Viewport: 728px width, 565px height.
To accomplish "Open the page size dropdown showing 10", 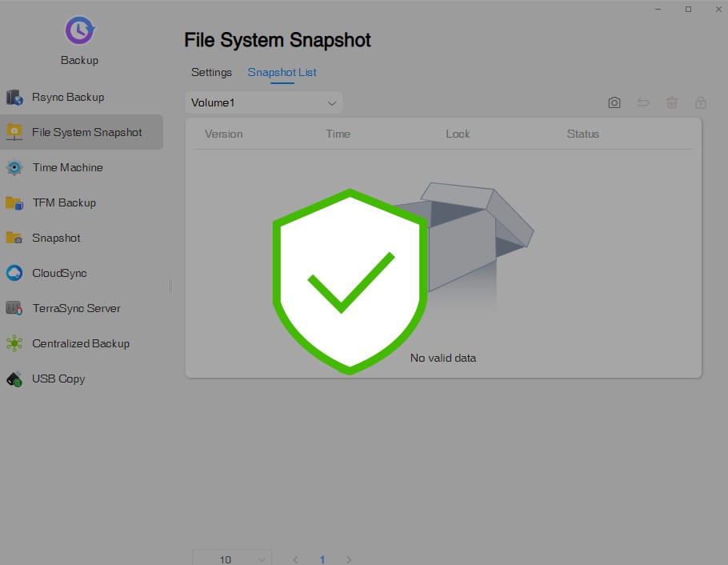I will pos(232,559).
